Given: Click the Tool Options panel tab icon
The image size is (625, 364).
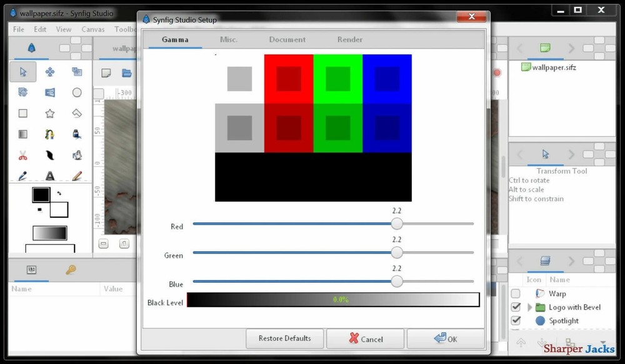Looking at the screenshot, I should [x=545, y=154].
